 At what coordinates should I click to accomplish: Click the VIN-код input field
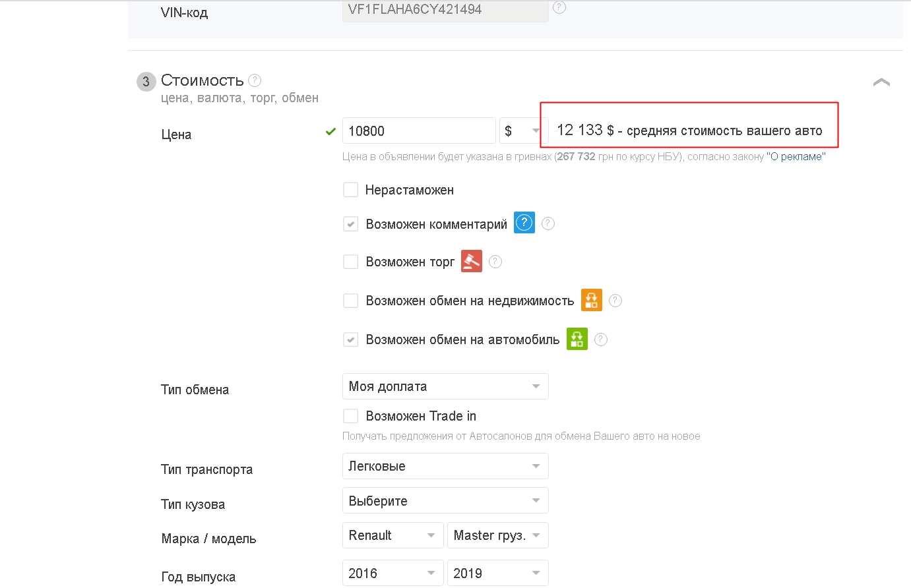pos(445,10)
